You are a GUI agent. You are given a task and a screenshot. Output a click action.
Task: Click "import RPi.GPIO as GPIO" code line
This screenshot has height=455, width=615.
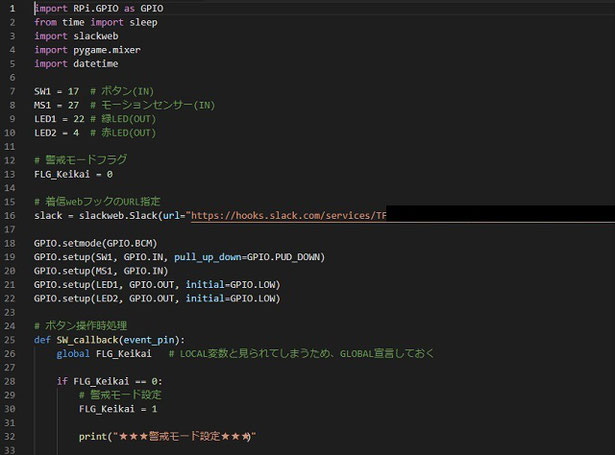[99, 8]
